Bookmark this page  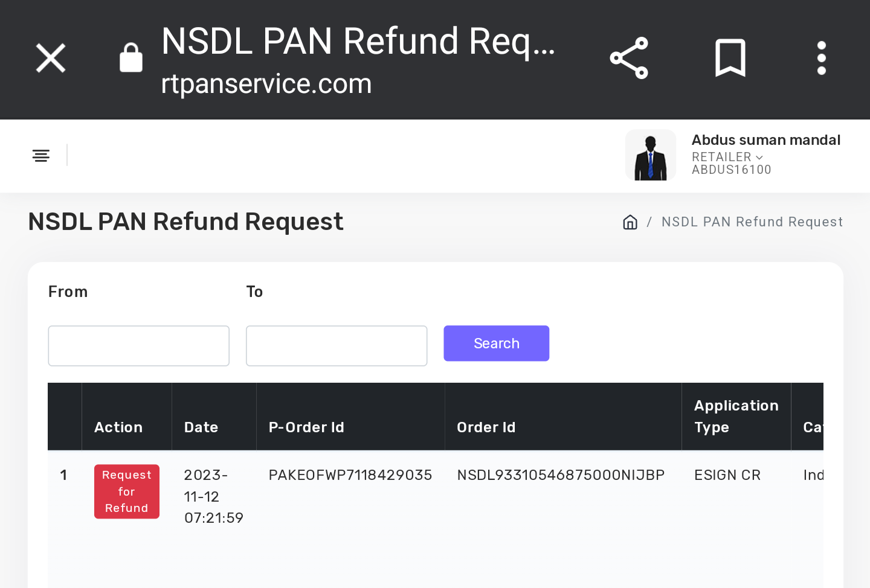730,59
